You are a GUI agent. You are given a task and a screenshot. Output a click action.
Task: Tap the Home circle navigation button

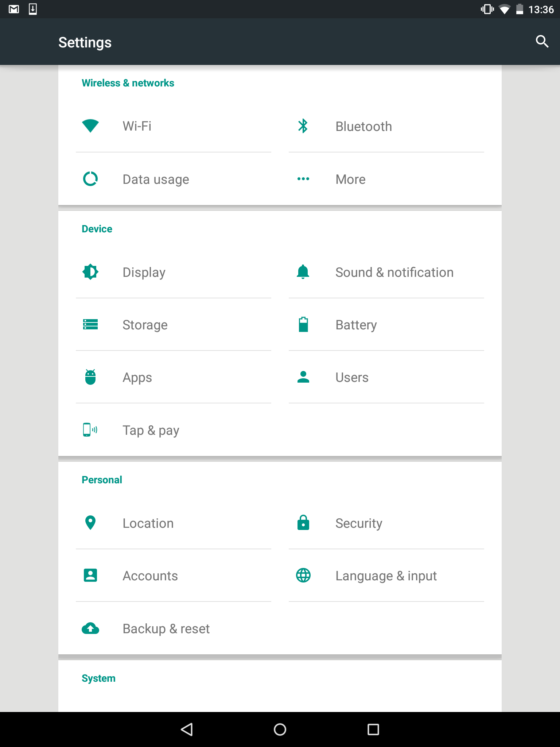point(280,729)
